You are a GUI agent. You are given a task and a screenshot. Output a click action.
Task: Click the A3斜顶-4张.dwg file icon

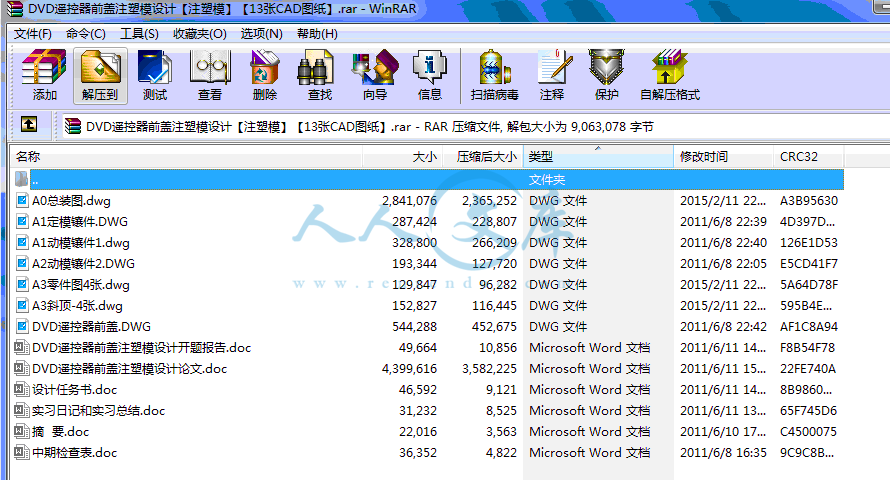click(22, 305)
